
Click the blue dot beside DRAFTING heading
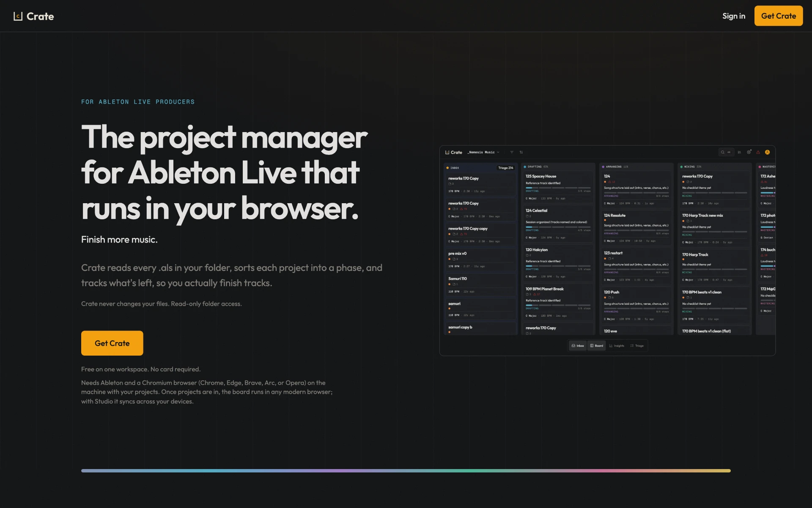pyautogui.click(x=525, y=167)
